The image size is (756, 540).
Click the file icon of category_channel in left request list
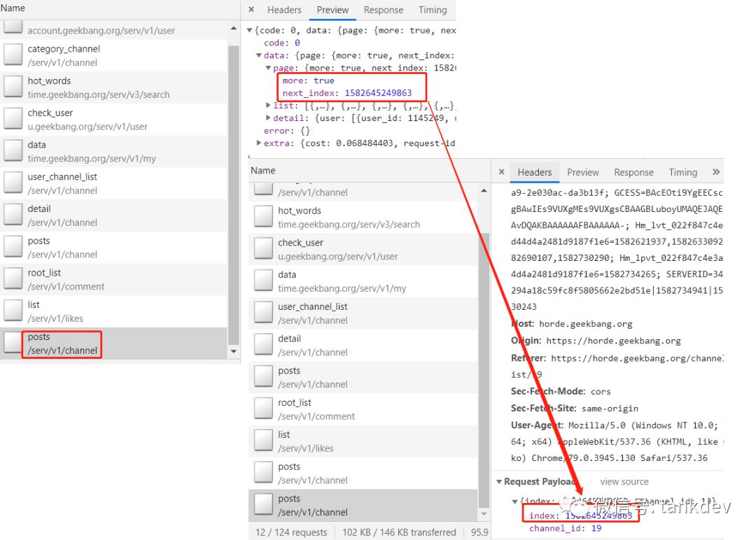(13, 55)
